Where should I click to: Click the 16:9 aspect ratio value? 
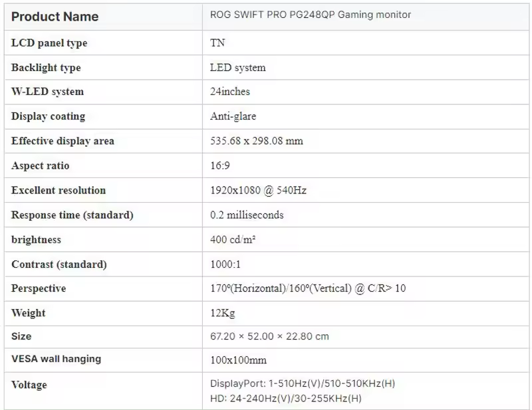[x=220, y=165]
